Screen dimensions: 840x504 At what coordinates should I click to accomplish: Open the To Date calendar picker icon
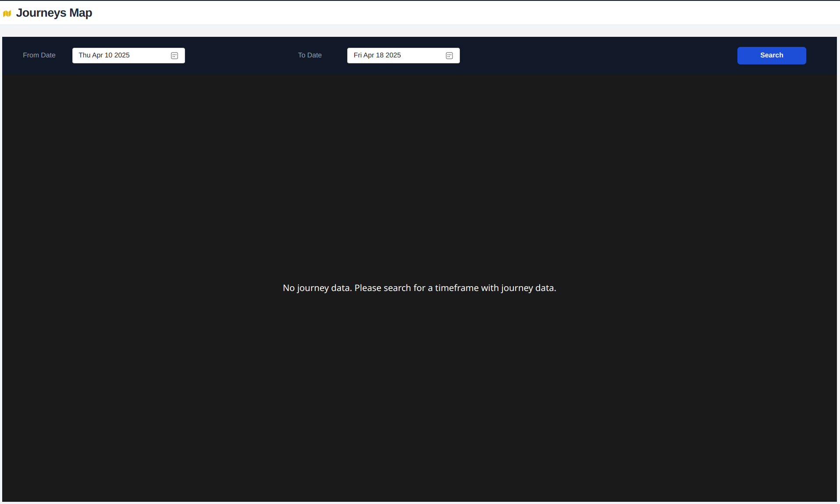pyautogui.click(x=449, y=56)
